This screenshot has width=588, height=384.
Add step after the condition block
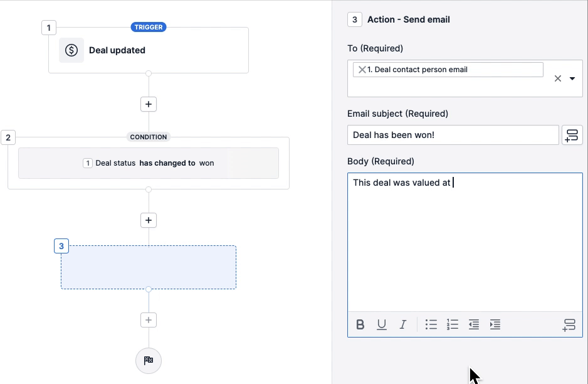[149, 220]
